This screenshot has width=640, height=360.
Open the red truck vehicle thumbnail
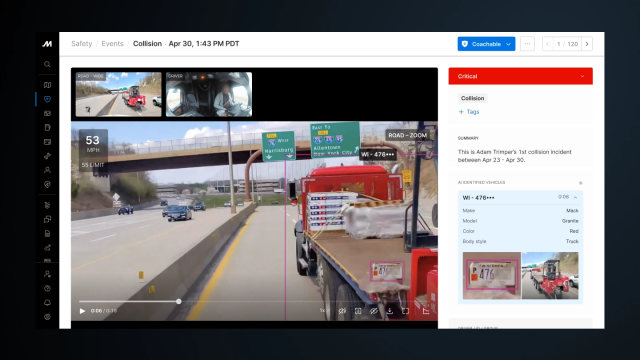(550, 276)
